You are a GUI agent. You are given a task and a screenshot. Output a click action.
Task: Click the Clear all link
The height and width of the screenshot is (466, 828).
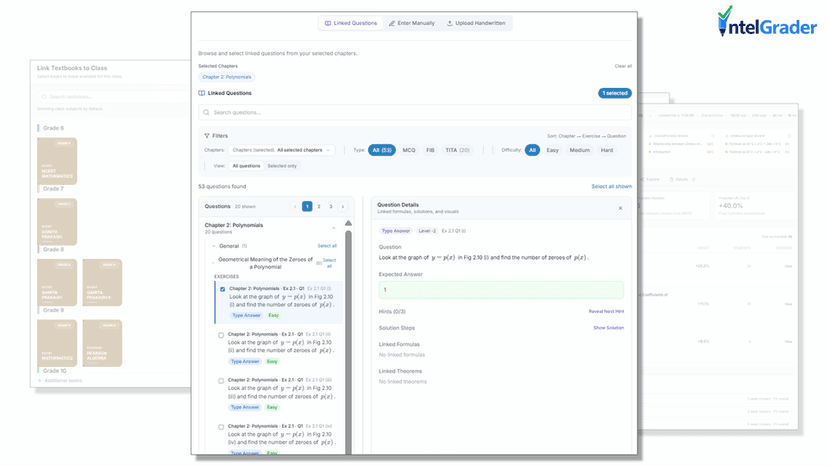(x=623, y=66)
